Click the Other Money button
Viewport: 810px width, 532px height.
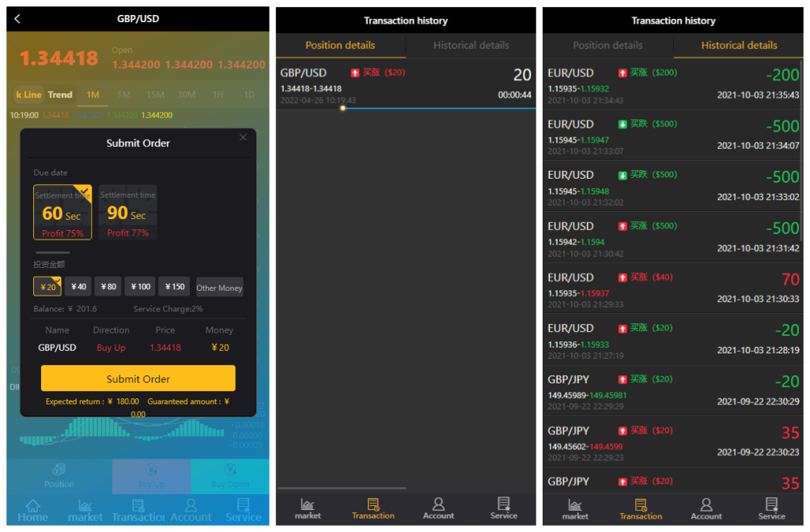(x=219, y=288)
